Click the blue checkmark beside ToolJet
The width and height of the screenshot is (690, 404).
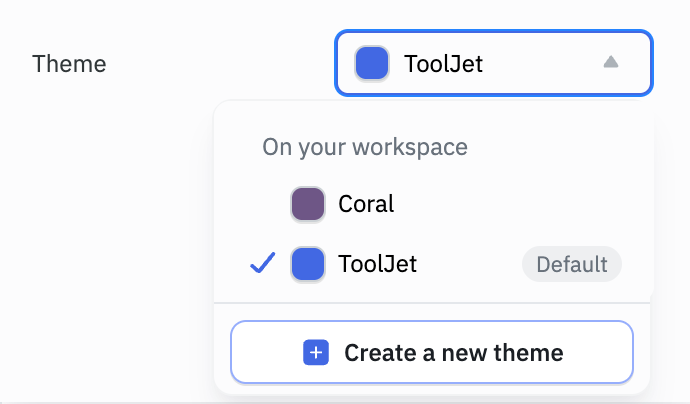click(x=263, y=264)
